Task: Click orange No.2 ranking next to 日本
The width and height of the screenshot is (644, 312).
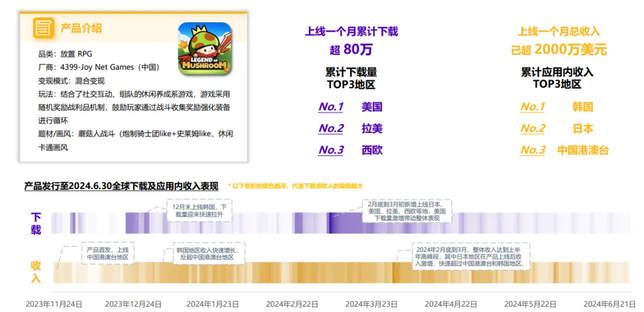Action: (532, 128)
